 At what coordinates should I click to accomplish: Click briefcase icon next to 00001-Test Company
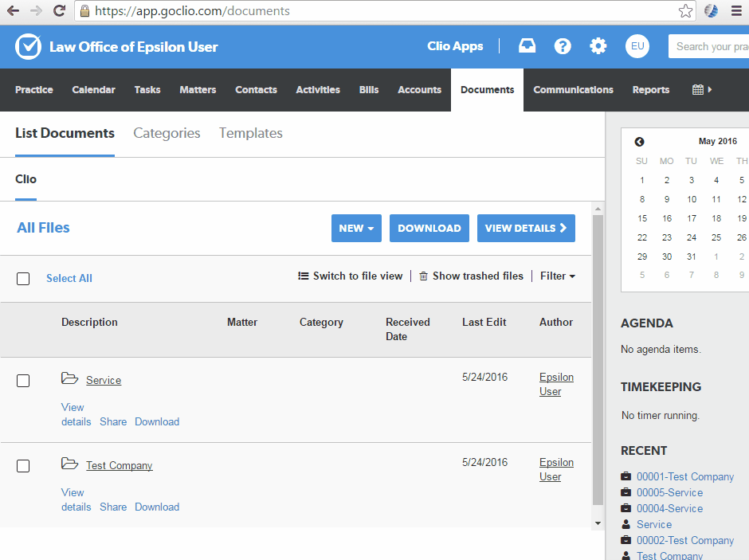click(625, 476)
